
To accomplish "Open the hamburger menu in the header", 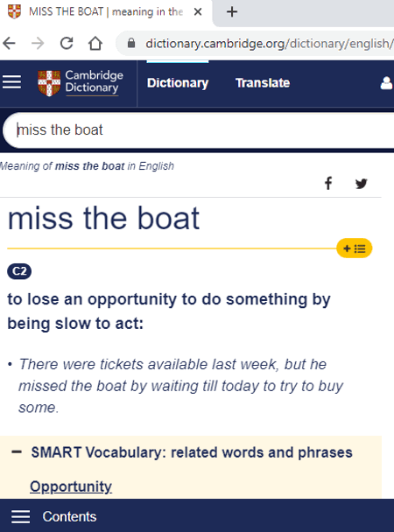I will click(12, 82).
